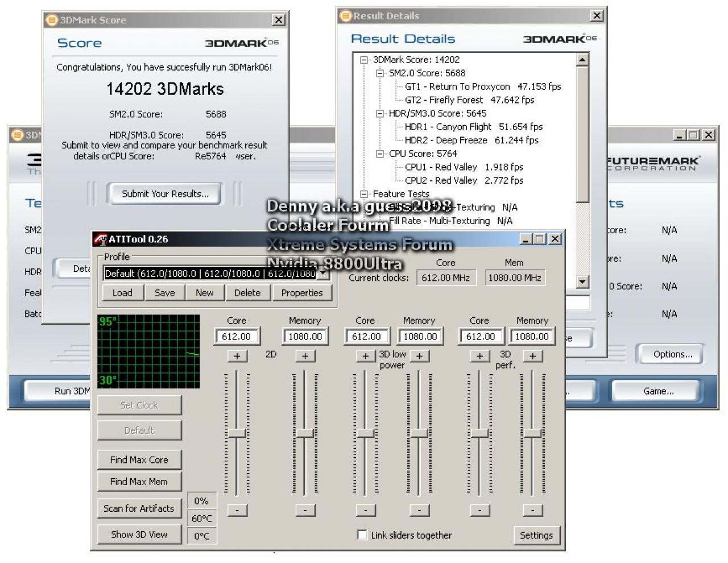Increase 2D Core clock with plus button

click(237, 356)
